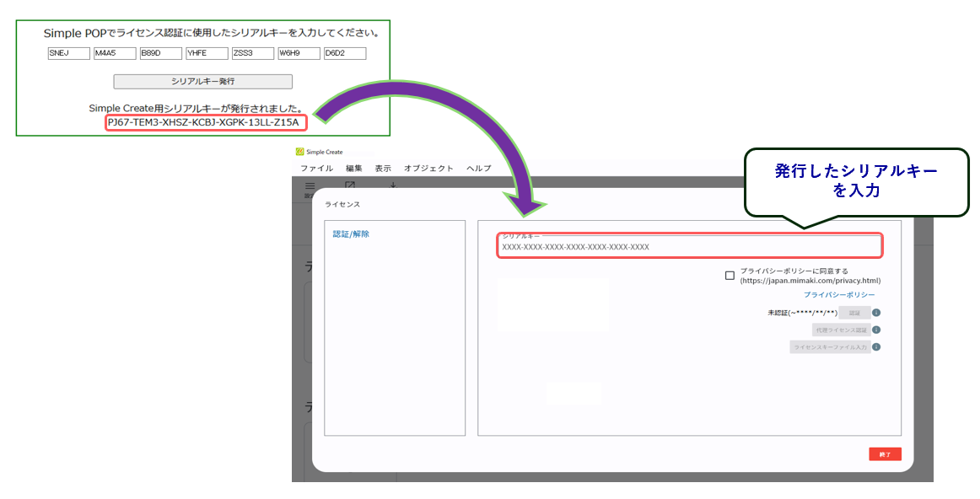Click the ライセンス dialog title
The height and width of the screenshot is (499, 980).
pos(342,204)
